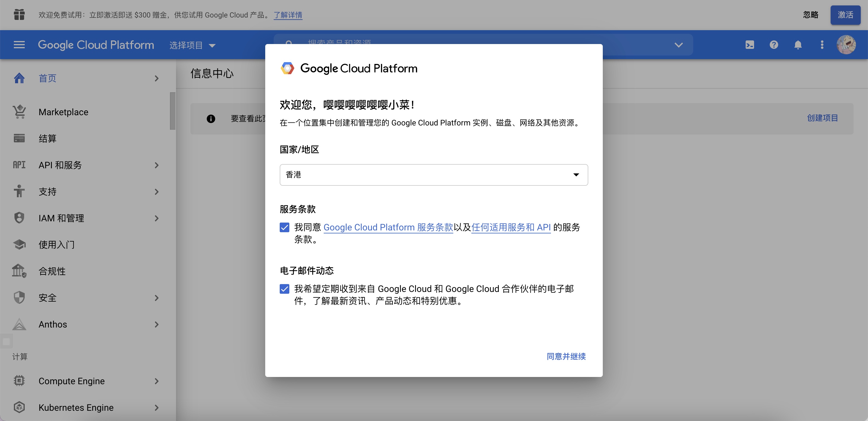This screenshot has height=421, width=868.
Task: Click the Marketplace cart icon
Action: (x=19, y=112)
